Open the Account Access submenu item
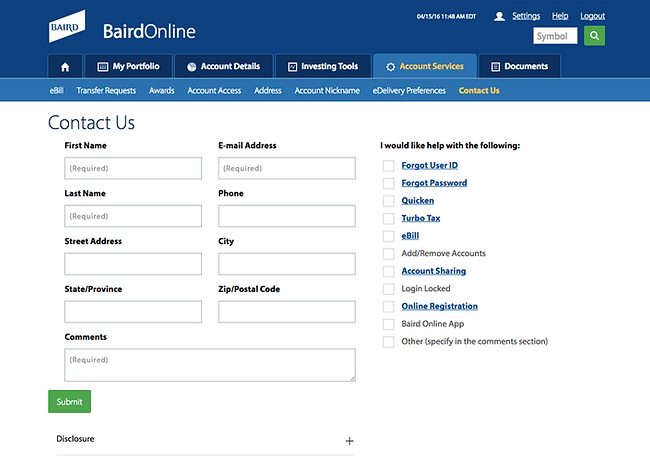 [x=214, y=90]
